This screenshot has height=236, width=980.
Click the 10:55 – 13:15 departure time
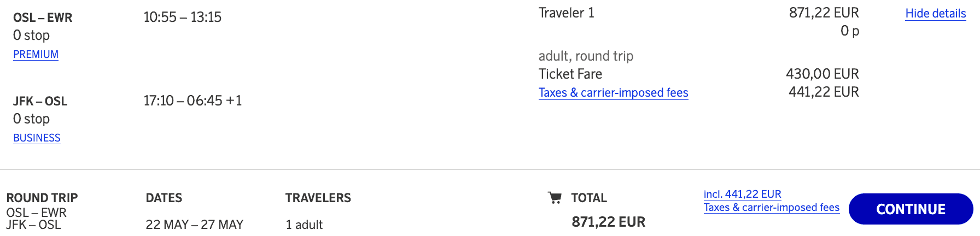[182, 17]
